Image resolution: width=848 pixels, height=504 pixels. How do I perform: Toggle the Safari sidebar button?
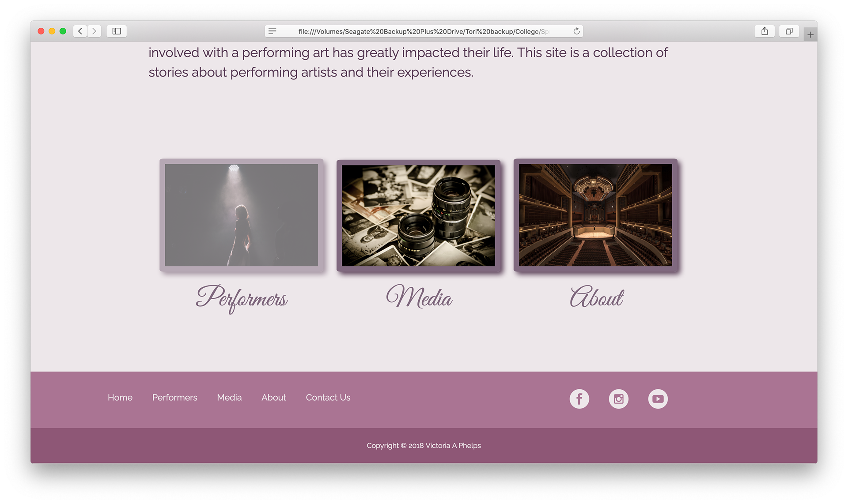117,31
